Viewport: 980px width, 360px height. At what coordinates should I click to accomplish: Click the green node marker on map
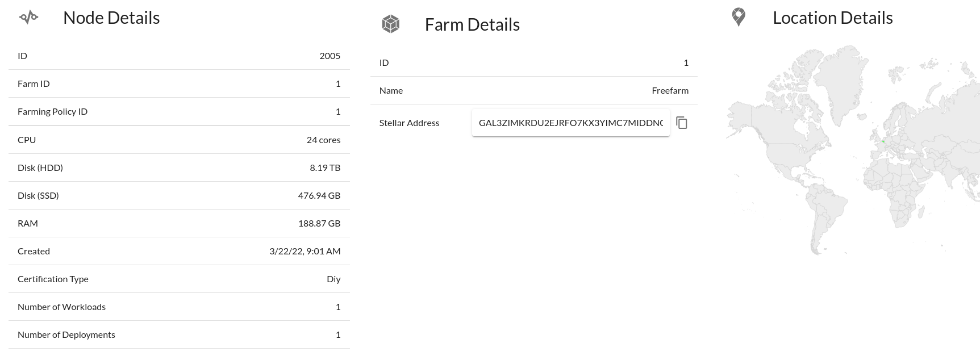(x=883, y=141)
